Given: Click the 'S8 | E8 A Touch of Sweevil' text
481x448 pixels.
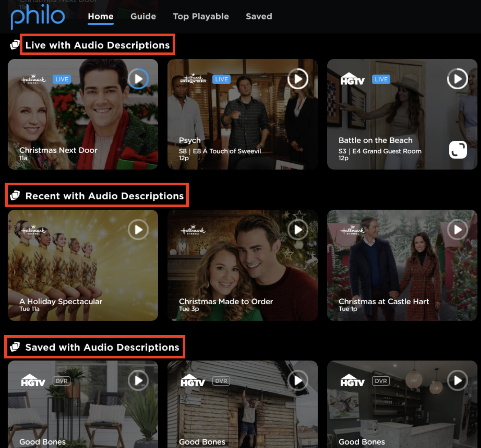Looking at the screenshot, I should [220, 151].
